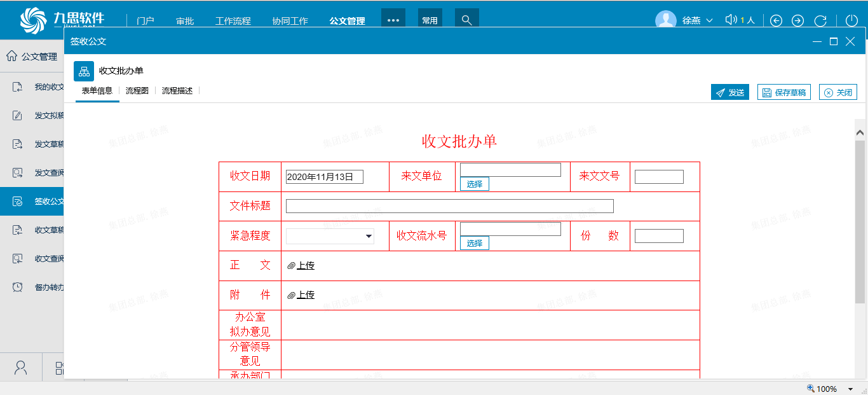Viewport: 868px width, 395px height.
Task: Click 选择 button for 来文单位
Action: click(x=474, y=184)
